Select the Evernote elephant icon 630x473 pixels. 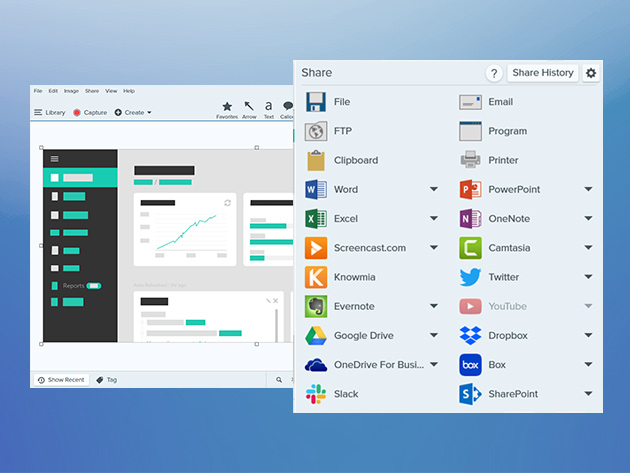pos(316,306)
